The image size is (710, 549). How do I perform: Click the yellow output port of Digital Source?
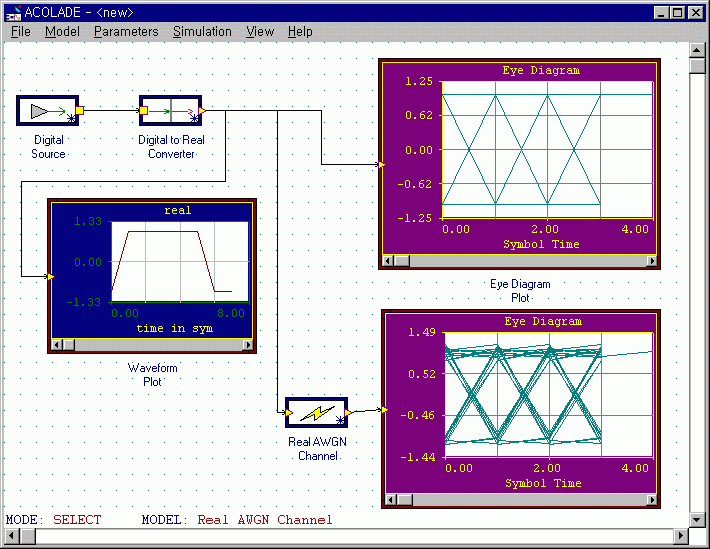[x=80, y=110]
